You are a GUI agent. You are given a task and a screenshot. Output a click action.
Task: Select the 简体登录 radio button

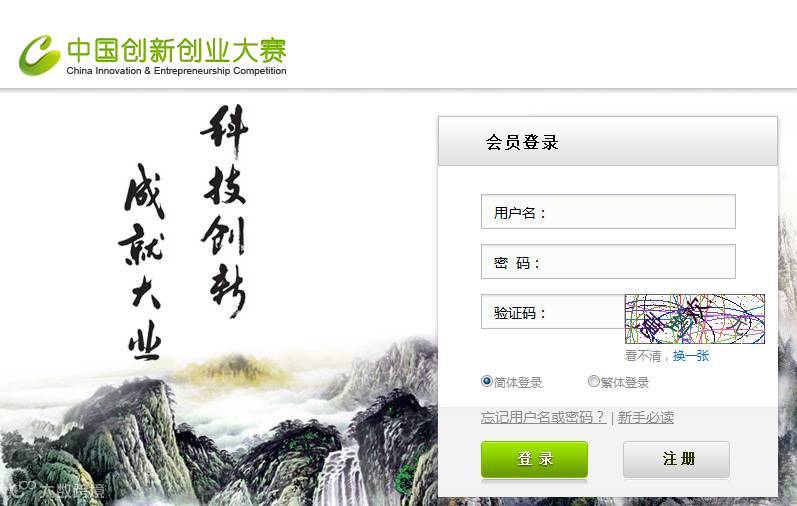pos(486,381)
